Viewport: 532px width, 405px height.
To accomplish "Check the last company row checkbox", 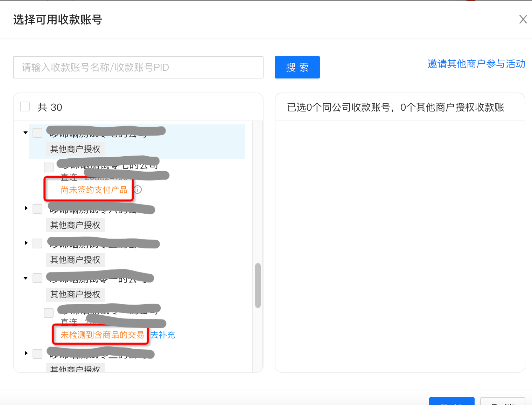I will pyautogui.click(x=37, y=354).
